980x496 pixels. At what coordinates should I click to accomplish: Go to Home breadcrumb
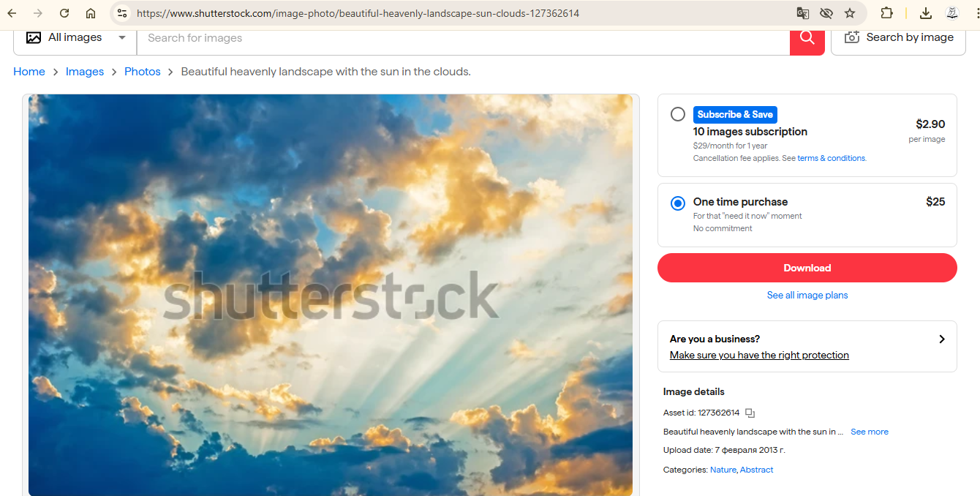click(x=29, y=72)
